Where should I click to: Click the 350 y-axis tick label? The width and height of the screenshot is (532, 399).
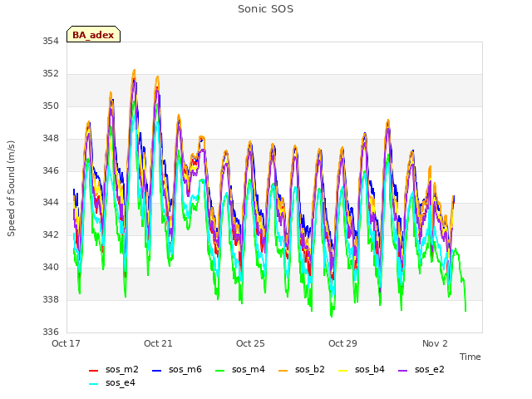pyautogui.click(x=51, y=106)
